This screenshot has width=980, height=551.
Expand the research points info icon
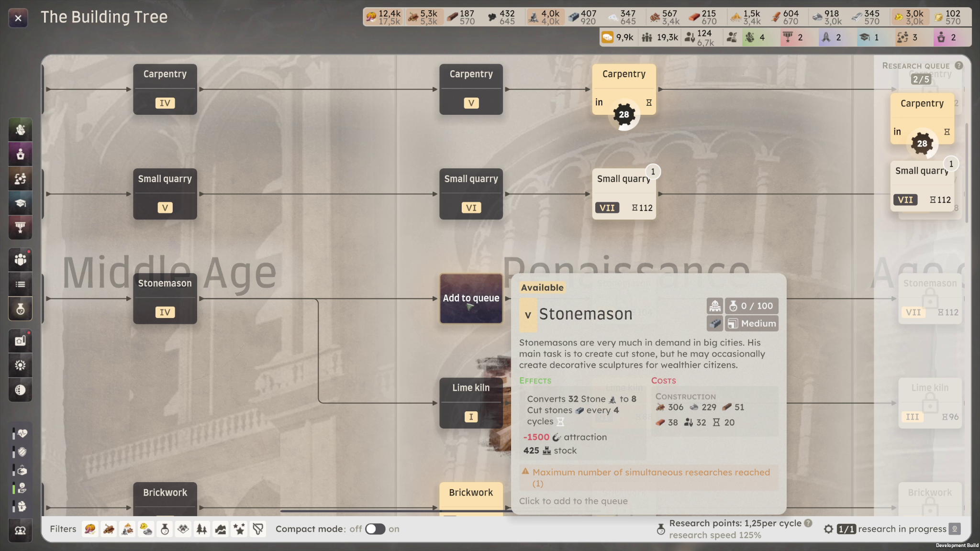[x=808, y=523]
